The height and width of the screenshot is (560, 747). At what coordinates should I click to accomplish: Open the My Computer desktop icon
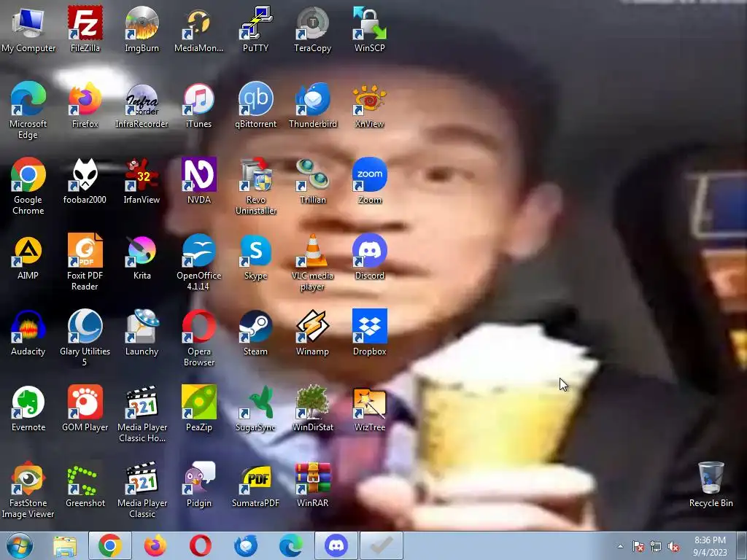28,28
